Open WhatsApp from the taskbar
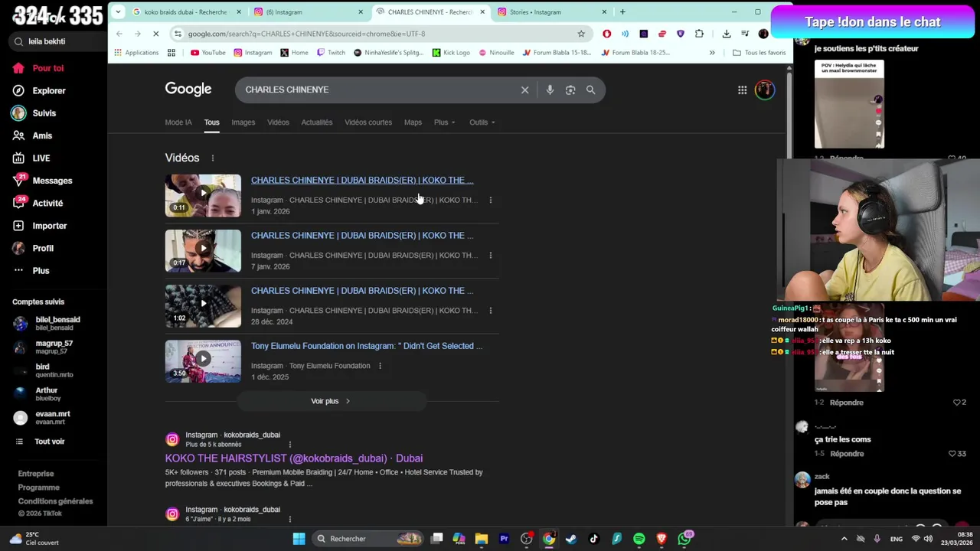The height and width of the screenshot is (551, 980). 684,539
